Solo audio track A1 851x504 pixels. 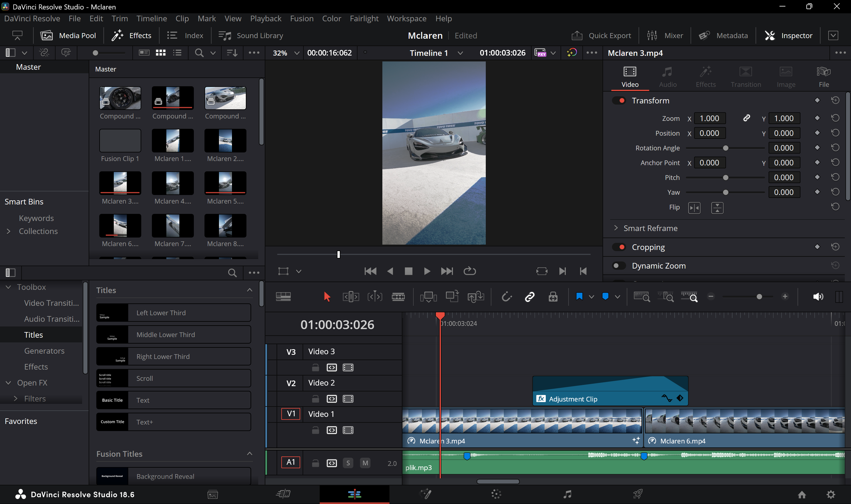pos(348,463)
